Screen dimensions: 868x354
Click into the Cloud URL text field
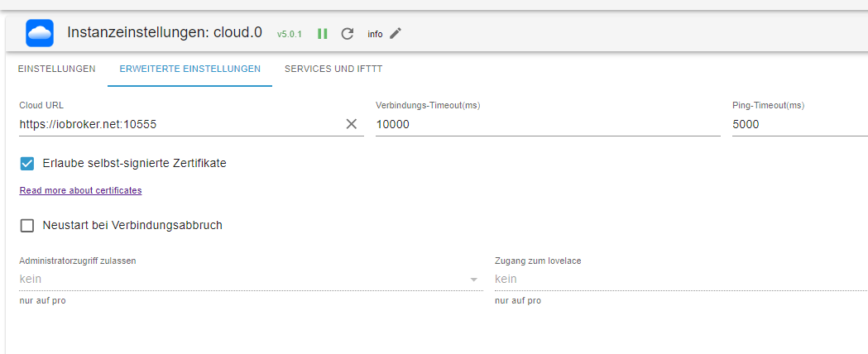click(178, 124)
